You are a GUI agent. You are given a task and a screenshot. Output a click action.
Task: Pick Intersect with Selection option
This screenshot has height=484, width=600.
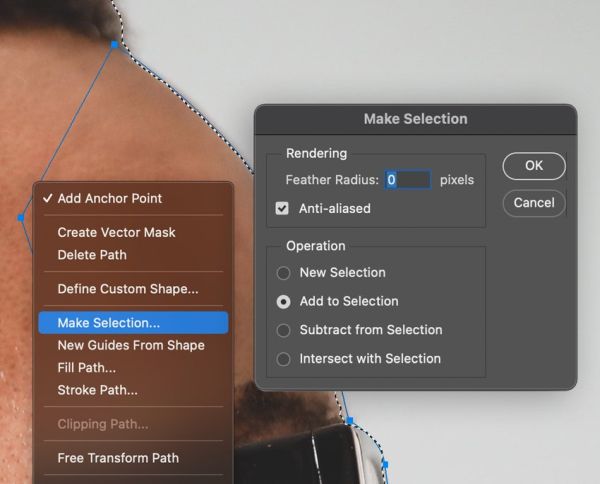[284, 359]
